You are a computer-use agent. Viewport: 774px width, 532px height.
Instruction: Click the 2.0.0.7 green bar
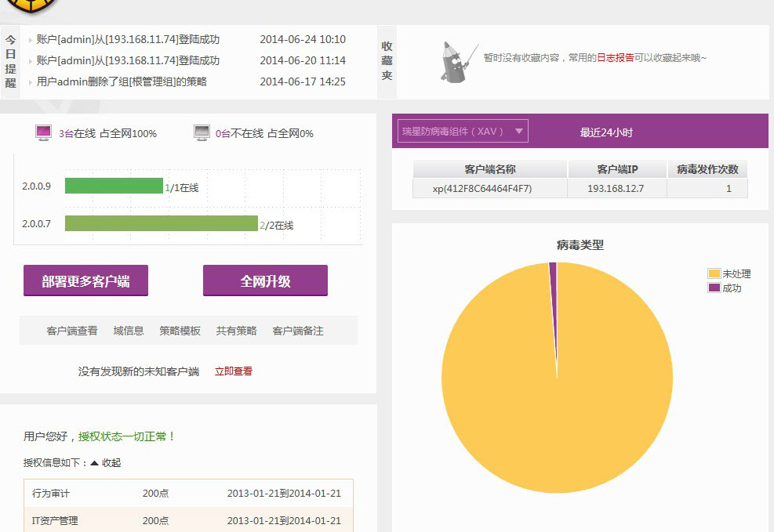pyautogui.click(x=161, y=224)
